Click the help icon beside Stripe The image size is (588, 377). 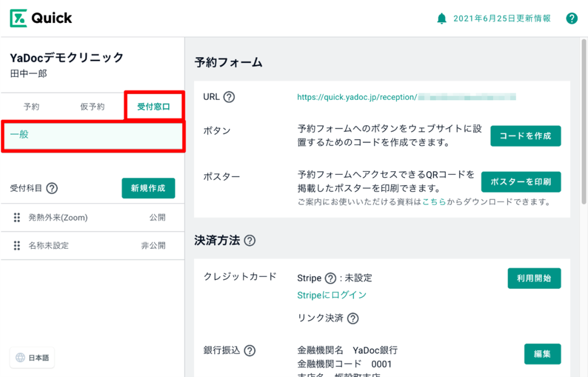tap(330, 278)
